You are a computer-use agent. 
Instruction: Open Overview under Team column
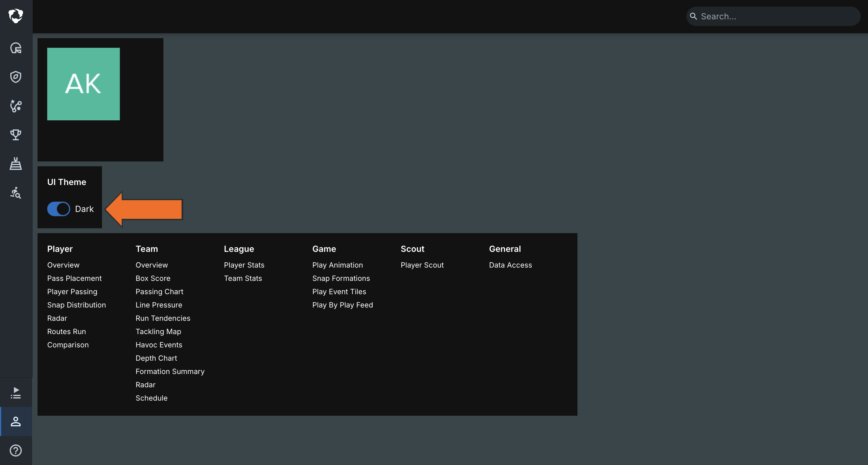(152, 265)
